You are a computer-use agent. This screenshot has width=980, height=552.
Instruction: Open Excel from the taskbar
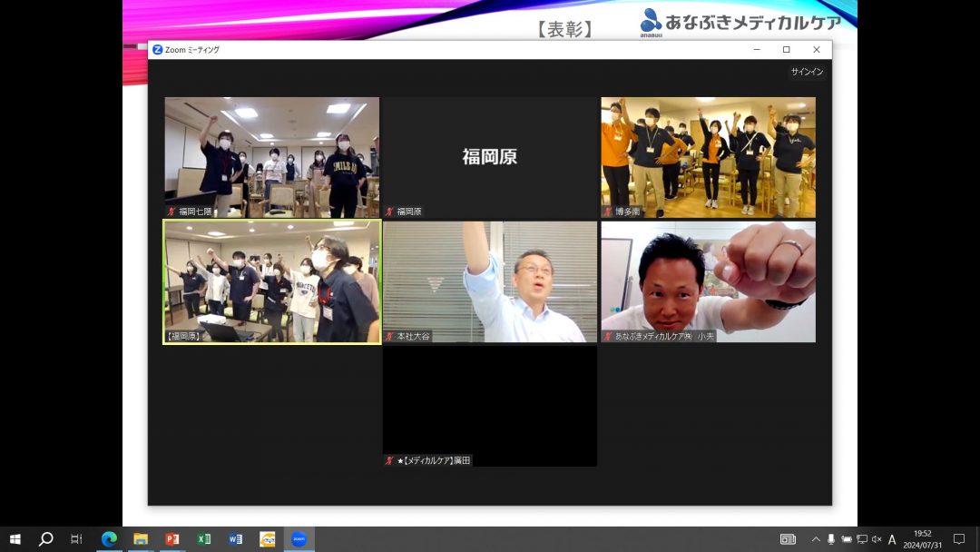pyautogui.click(x=204, y=539)
